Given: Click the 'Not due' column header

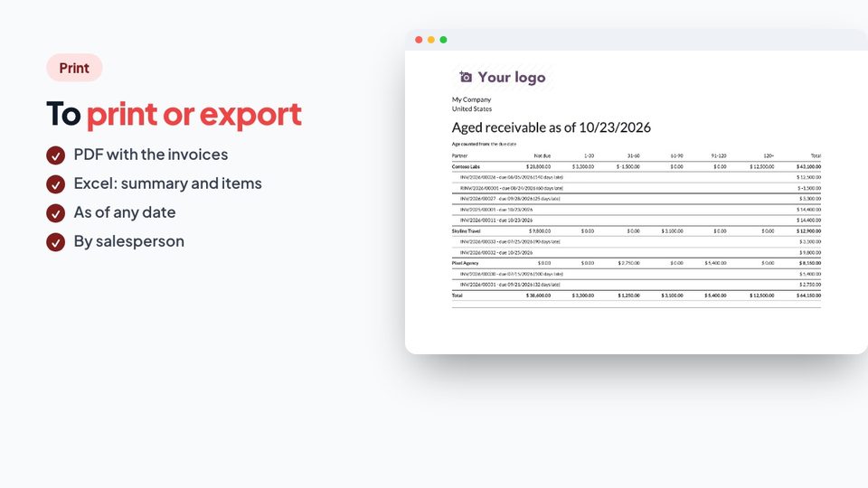Looking at the screenshot, I should (x=542, y=156).
